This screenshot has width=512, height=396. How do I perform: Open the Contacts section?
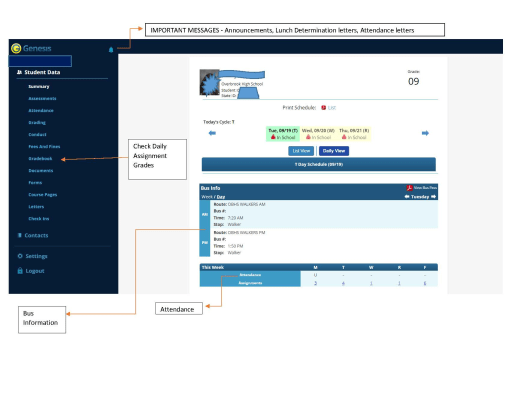tap(36, 235)
